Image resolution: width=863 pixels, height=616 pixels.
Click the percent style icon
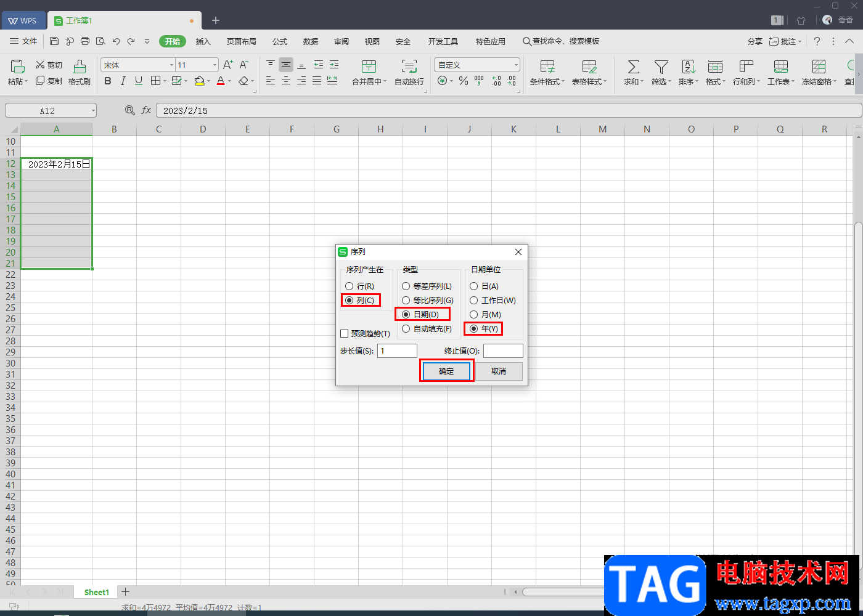pyautogui.click(x=464, y=81)
